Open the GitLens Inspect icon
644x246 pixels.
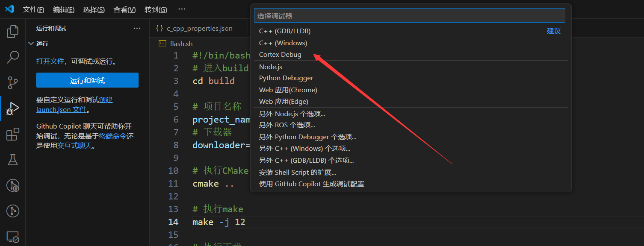coord(13,185)
